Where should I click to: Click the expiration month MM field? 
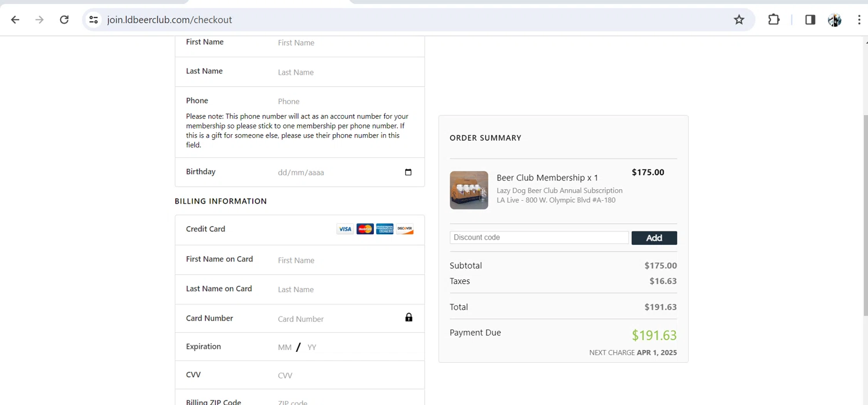[x=285, y=347]
